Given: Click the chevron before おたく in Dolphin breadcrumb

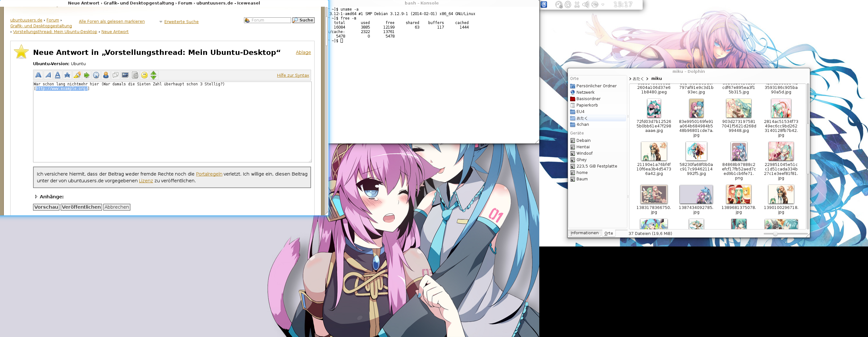Looking at the screenshot, I should pos(630,79).
